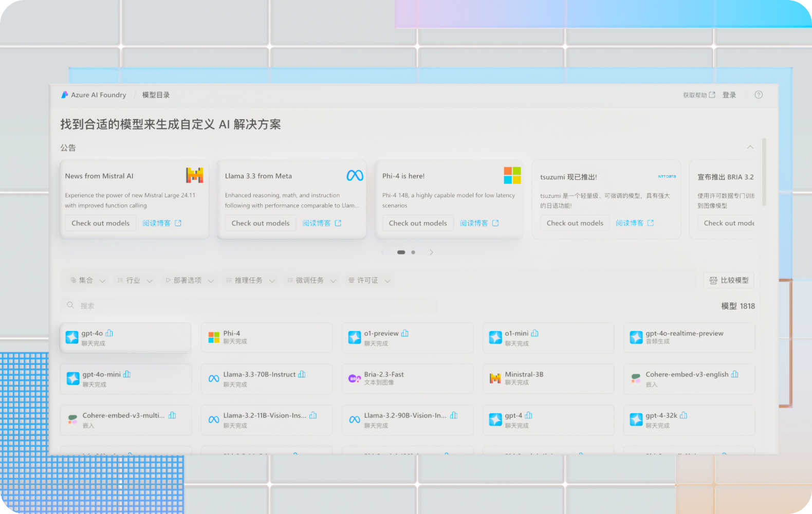This screenshot has width=812, height=514.
Task: Open the o1-mini model card
Action: point(548,338)
